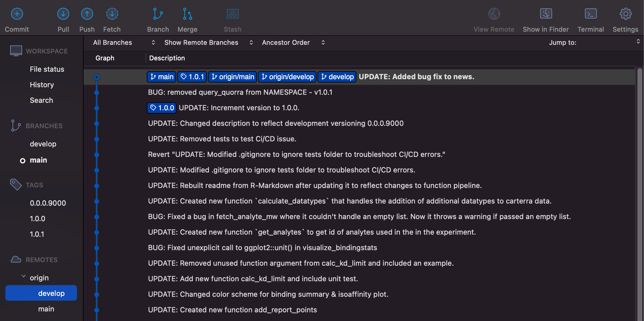This screenshot has height=321, width=644.
Task: Select the top commit graph node
Action: (97, 77)
